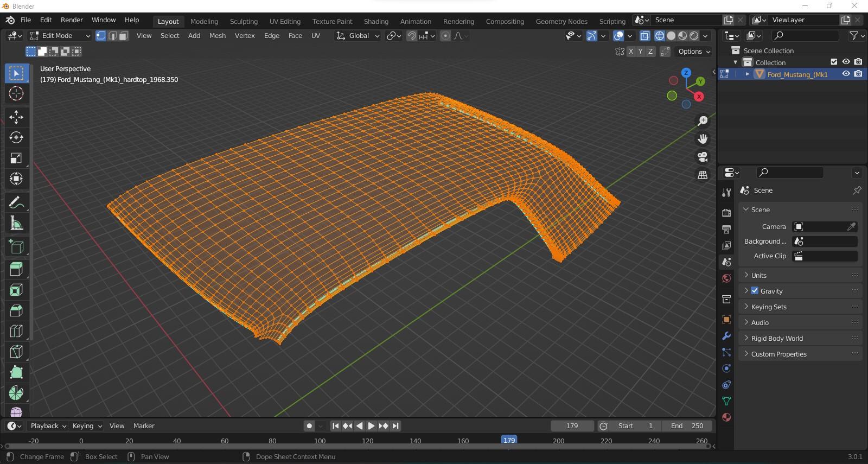Uncheck Collection exclude from view layer checkbox
This screenshot has height=464, width=868.
(x=834, y=62)
